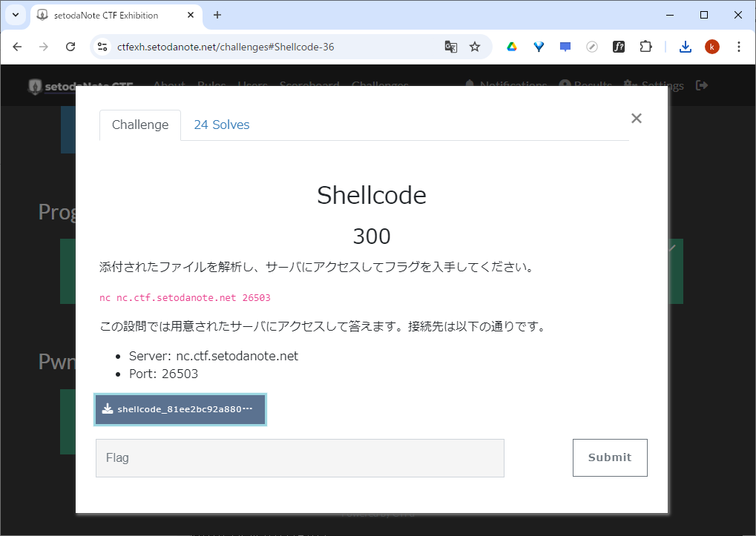Minimize the browser window
Image resolution: width=756 pixels, height=536 pixels.
[670, 15]
